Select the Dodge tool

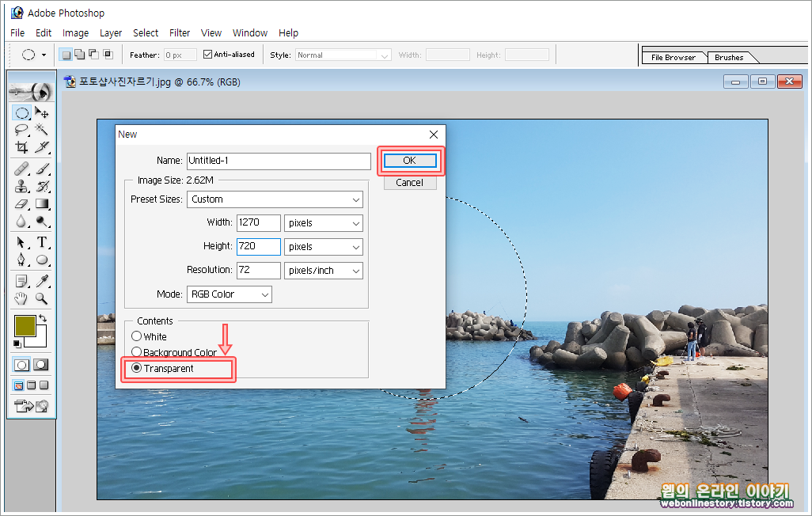[x=42, y=222]
